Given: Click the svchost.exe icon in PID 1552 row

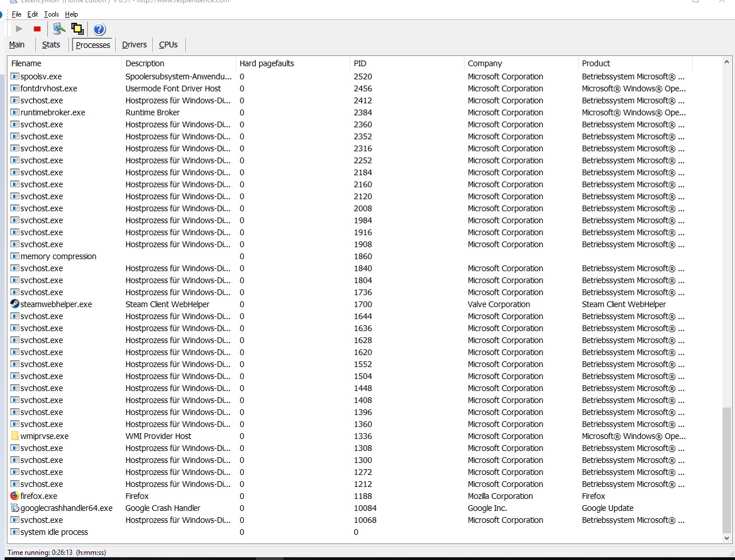Looking at the screenshot, I should pyautogui.click(x=15, y=364).
